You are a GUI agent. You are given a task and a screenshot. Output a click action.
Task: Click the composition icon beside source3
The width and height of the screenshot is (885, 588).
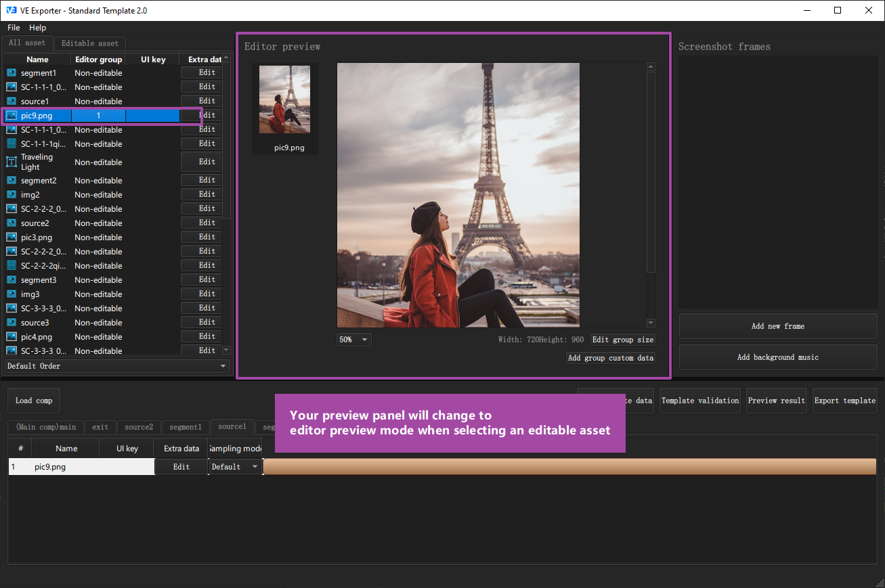[12, 322]
